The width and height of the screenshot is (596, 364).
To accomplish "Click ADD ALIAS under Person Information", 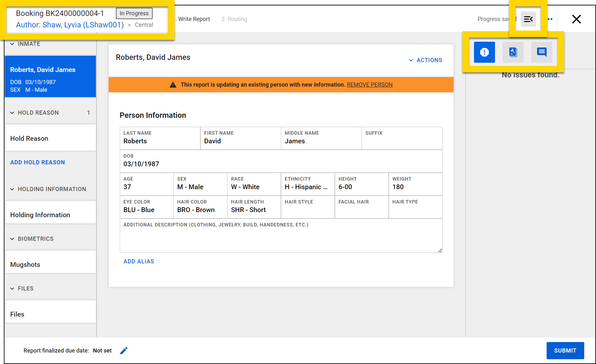I will pos(139,261).
